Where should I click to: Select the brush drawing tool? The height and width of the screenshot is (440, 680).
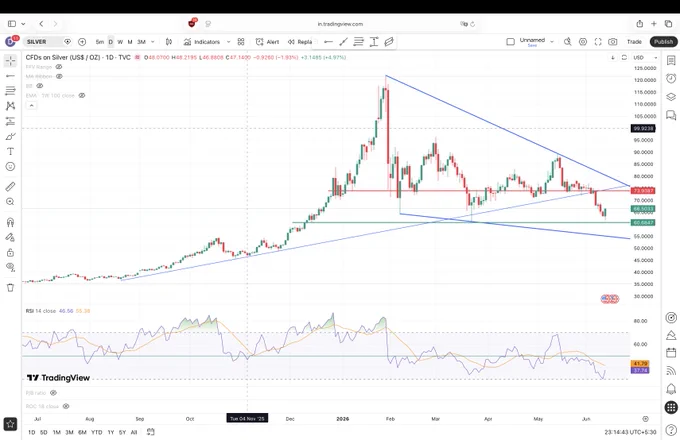tap(10, 137)
